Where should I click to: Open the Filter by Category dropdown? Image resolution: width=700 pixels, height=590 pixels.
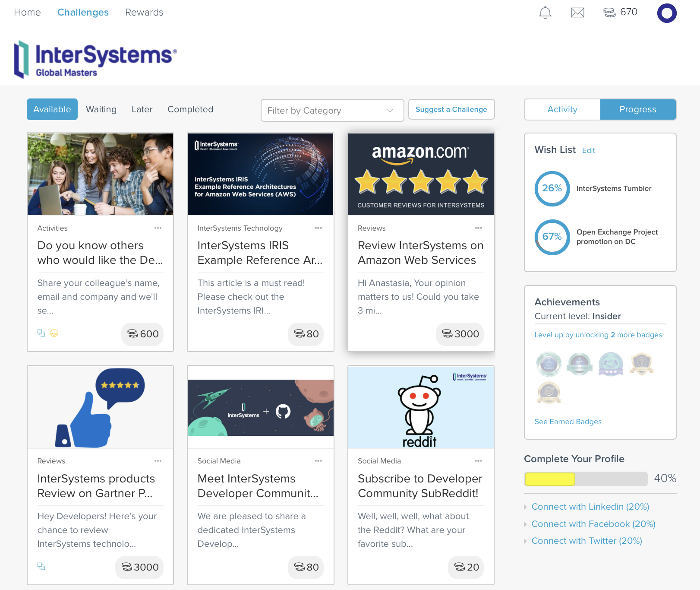point(332,111)
